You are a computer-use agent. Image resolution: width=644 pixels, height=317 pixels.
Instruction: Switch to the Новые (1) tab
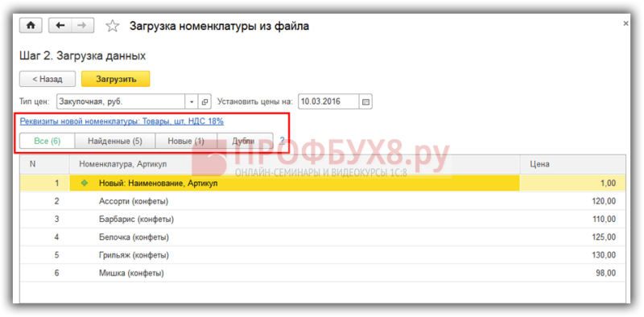[x=186, y=141]
